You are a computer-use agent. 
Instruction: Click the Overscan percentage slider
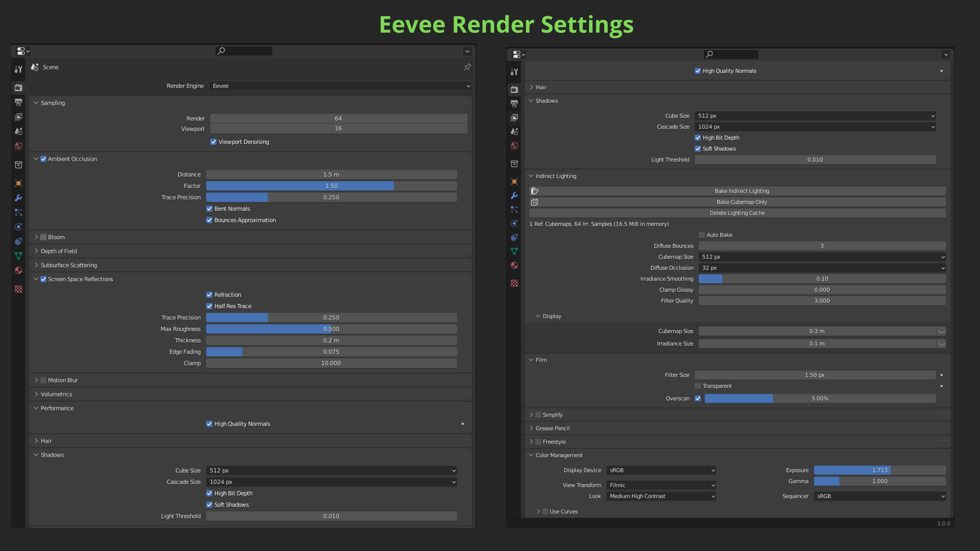(820, 398)
